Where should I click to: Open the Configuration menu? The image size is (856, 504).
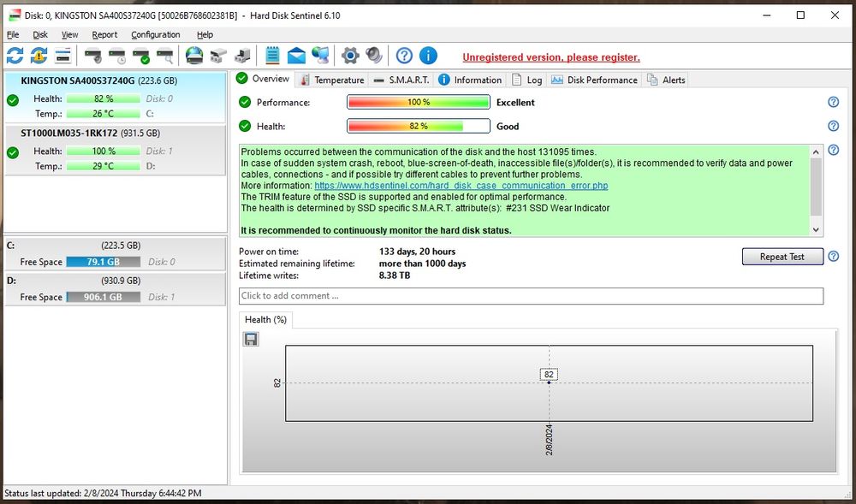pos(156,34)
